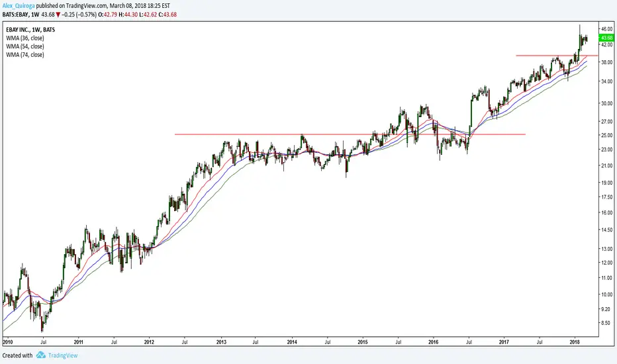Image resolution: width=617 pixels, height=364 pixels.
Task: Open the Alex_Quiroga author profile link
Action: pos(18,6)
